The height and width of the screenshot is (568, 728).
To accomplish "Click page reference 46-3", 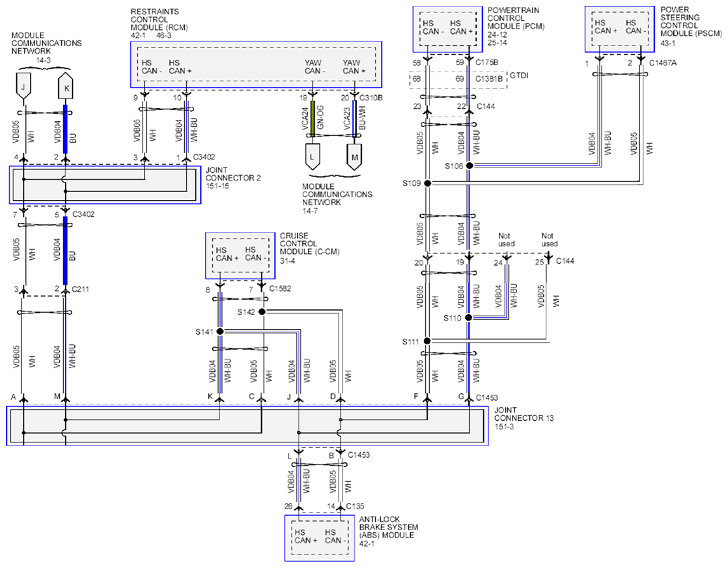I will click(x=163, y=35).
